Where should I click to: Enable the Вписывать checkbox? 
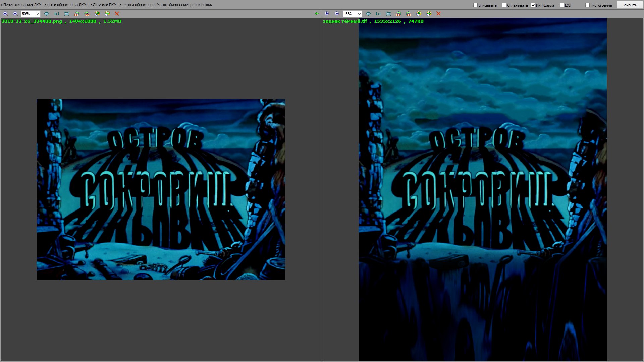[x=475, y=5]
